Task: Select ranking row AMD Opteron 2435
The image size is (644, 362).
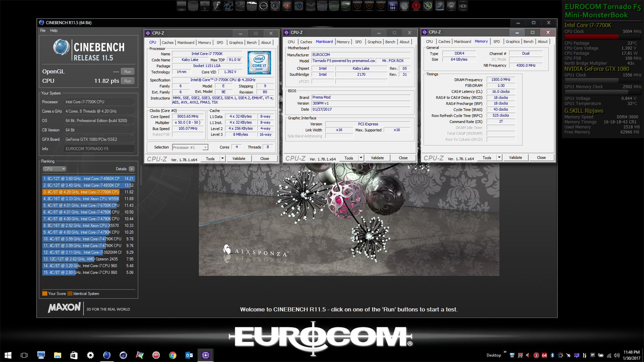Action: 89,259
